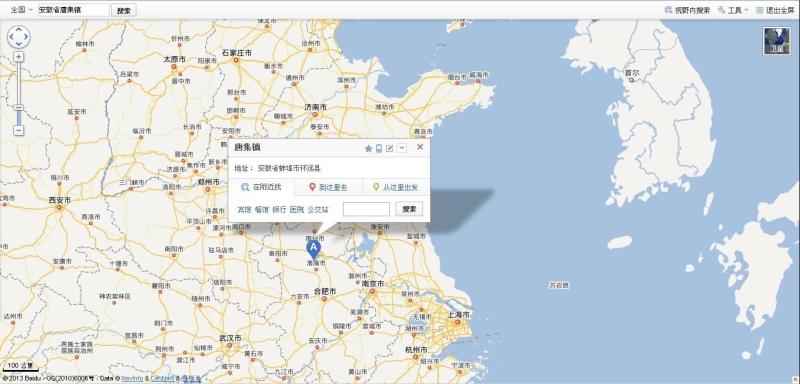Click the 杭州市 city label
Screen dimensions: 800x384
pos(416,349)
